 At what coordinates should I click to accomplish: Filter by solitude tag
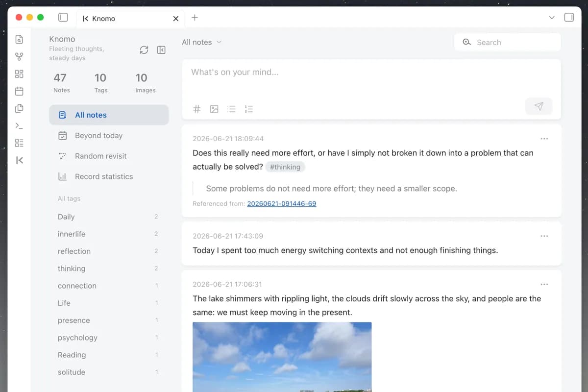point(108,372)
